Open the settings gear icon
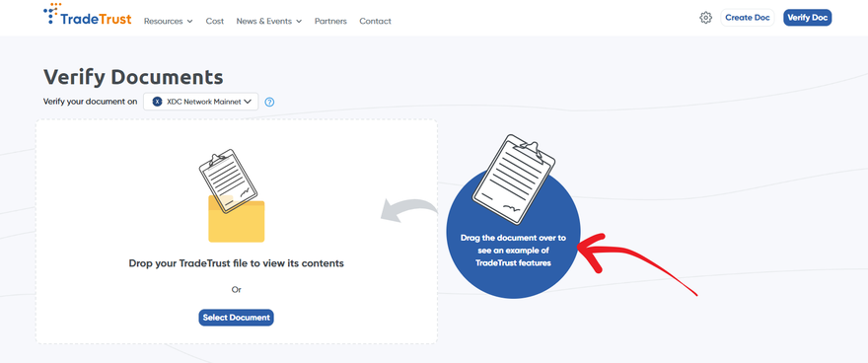The image size is (868, 363). [x=705, y=18]
